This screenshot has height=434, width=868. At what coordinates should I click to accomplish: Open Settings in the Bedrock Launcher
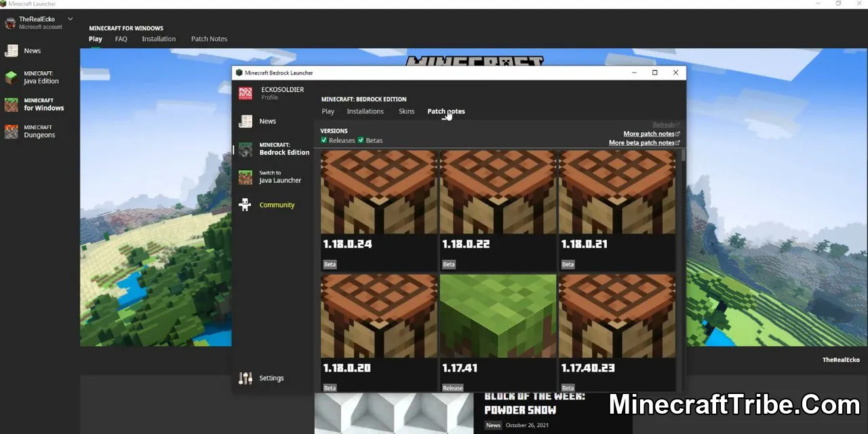pos(271,378)
